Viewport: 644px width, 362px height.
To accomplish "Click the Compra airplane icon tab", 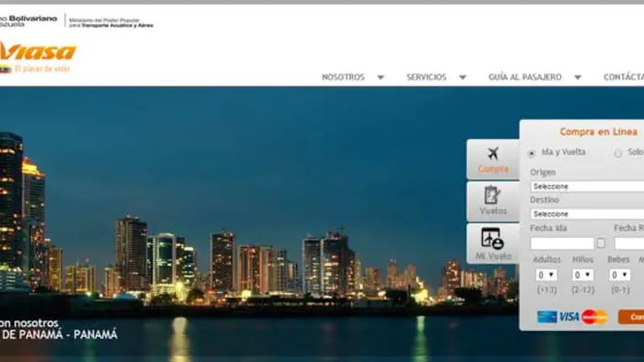I will pos(493,159).
